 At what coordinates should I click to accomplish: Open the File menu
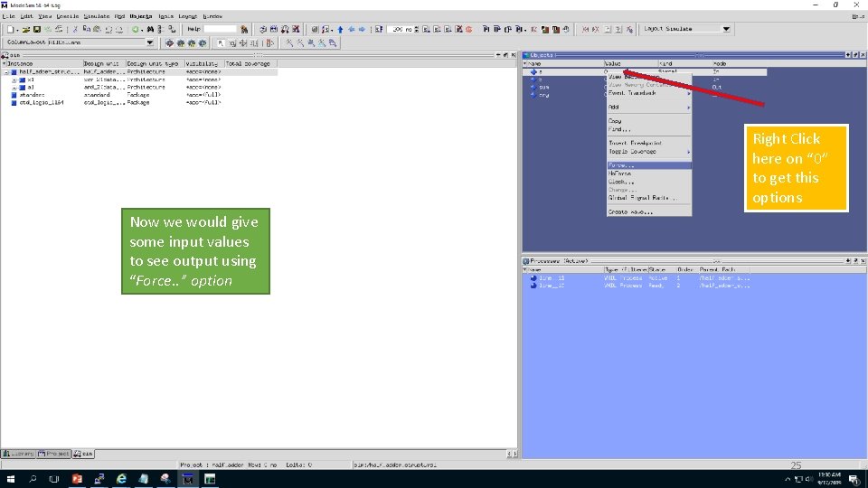tap(8, 16)
